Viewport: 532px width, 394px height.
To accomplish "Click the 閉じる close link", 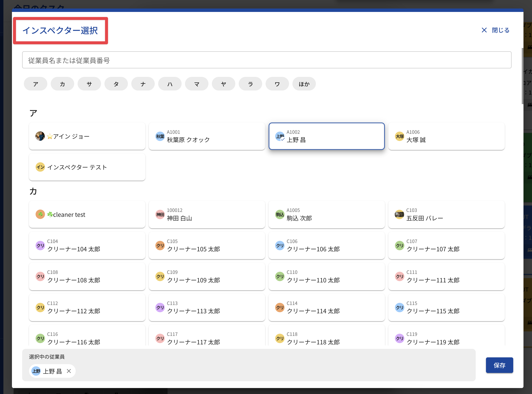I will 500,30.
